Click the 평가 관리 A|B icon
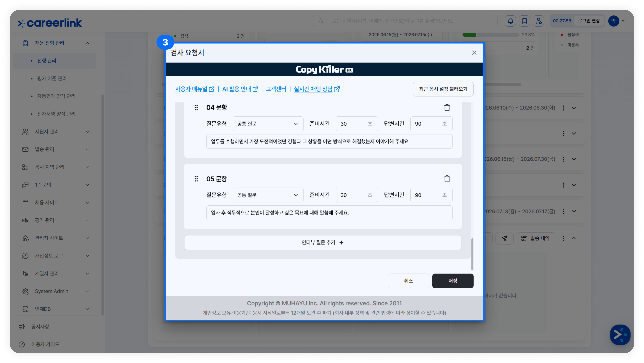 click(25, 220)
